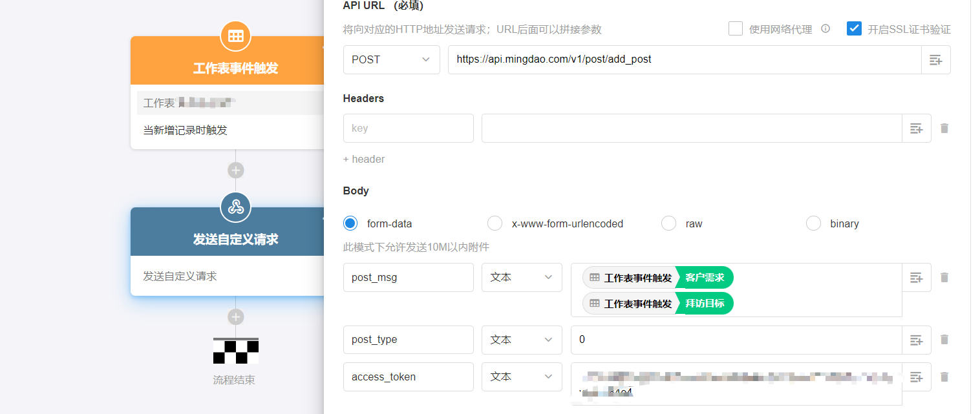Insert a dynamic field into post_msg value

pos(916,278)
